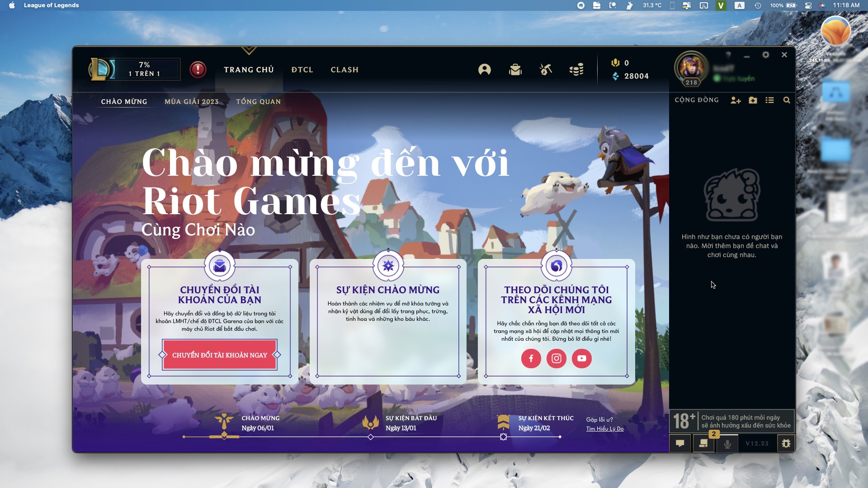Open the chat bubble panel
This screenshot has height=488, width=868.
(x=680, y=444)
